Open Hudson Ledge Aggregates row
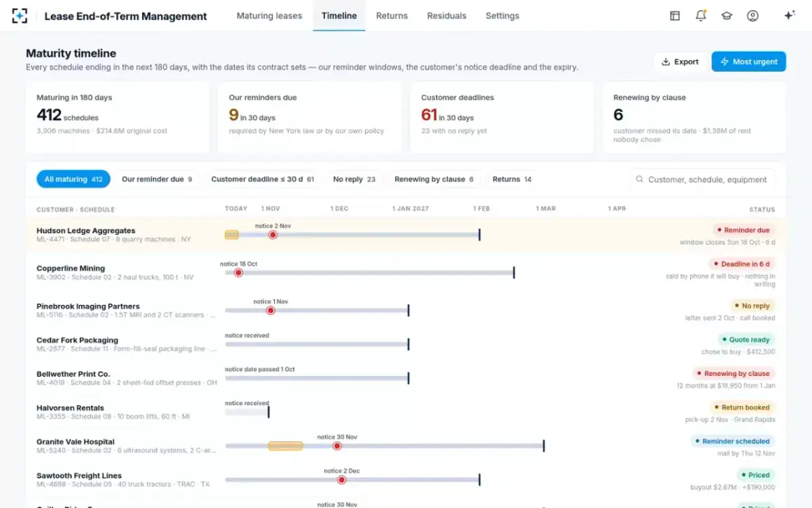This screenshot has width=812, height=508. 406,235
